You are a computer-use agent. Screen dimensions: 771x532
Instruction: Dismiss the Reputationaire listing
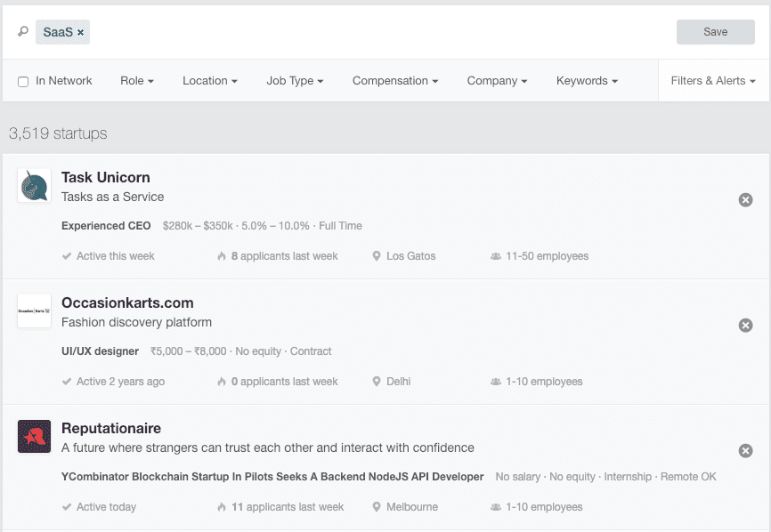coord(745,451)
